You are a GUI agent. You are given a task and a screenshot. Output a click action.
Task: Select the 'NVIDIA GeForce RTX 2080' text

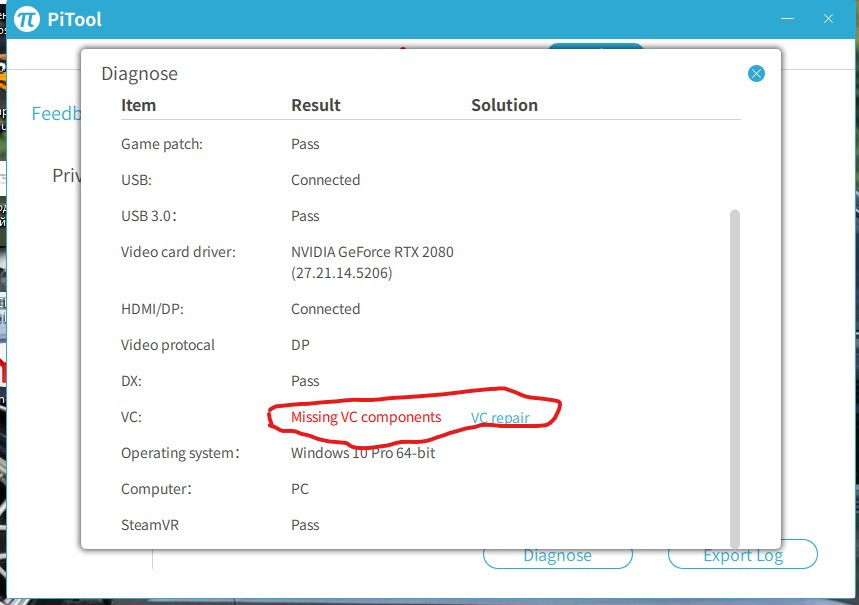372,252
